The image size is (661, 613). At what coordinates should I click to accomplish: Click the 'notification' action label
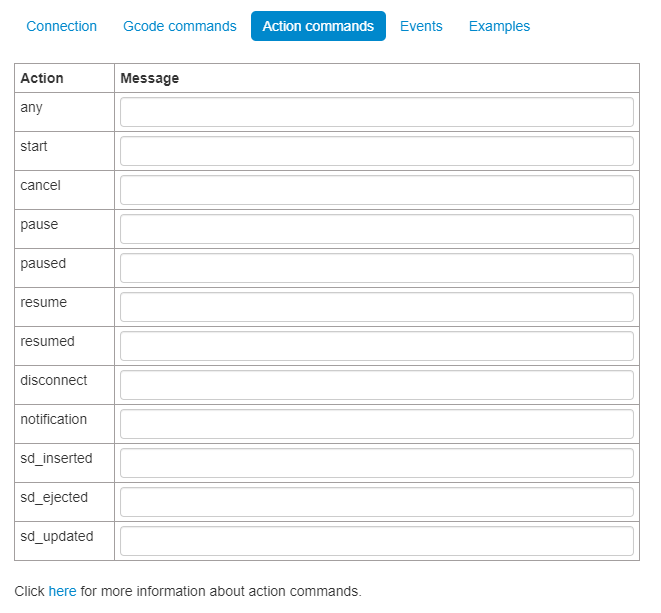click(54, 419)
